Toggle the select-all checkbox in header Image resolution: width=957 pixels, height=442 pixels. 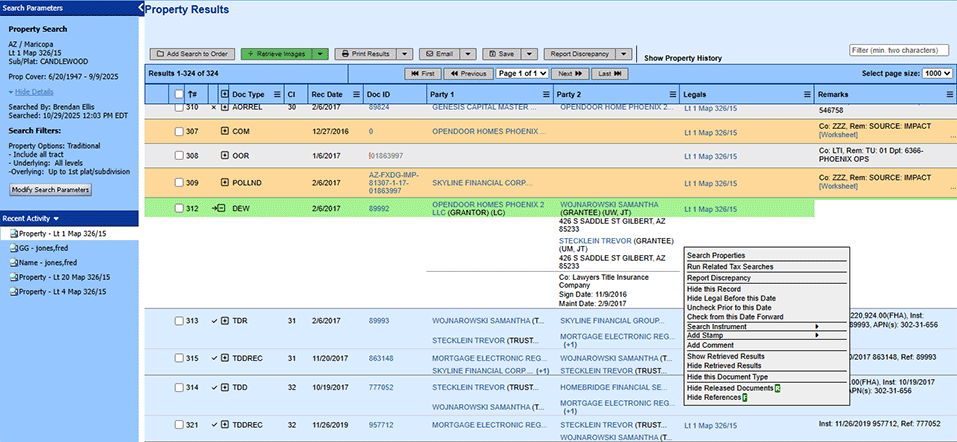pyautogui.click(x=179, y=94)
